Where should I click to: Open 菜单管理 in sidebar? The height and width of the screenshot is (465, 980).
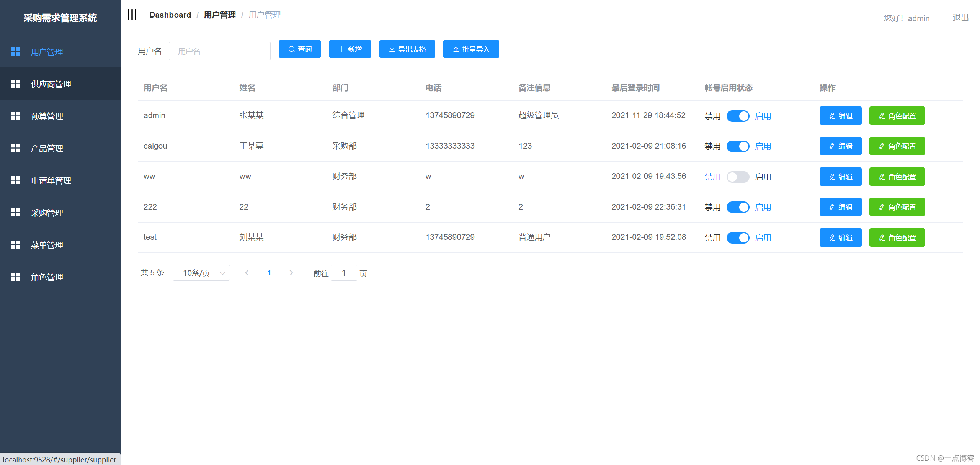(x=60, y=245)
